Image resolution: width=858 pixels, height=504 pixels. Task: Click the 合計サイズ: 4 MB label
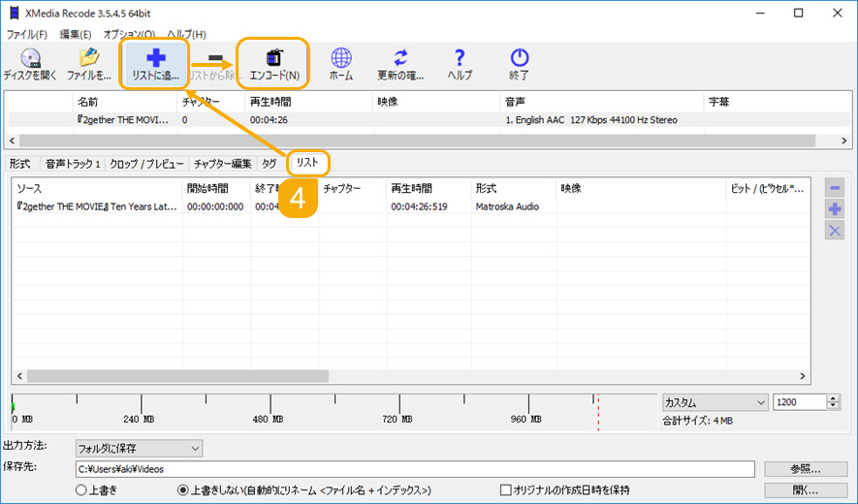tap(697, 421)
